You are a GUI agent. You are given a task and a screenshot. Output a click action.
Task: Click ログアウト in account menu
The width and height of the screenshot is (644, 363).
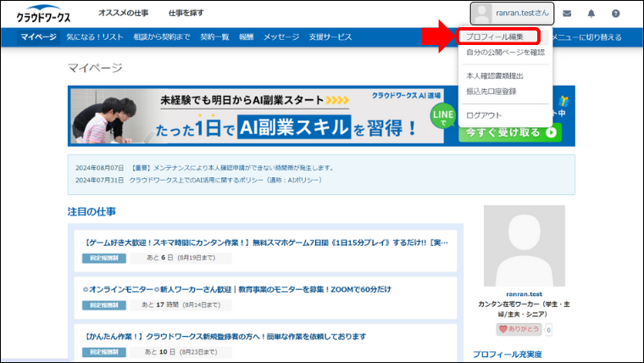tap(484, 115)
